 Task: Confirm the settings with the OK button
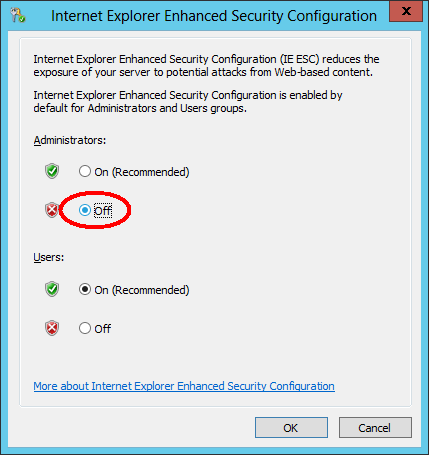[291, 428]
